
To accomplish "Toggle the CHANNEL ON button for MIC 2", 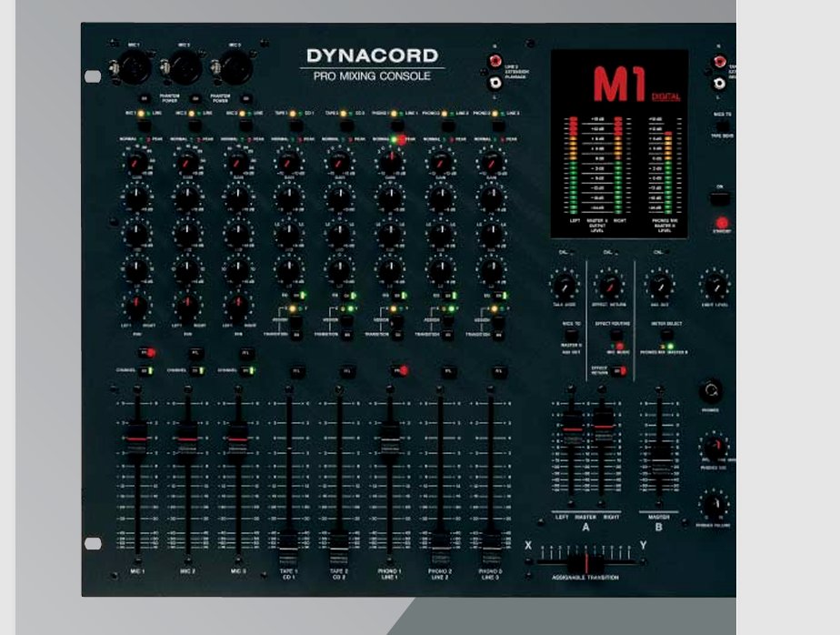I will (x=196, y=370).
